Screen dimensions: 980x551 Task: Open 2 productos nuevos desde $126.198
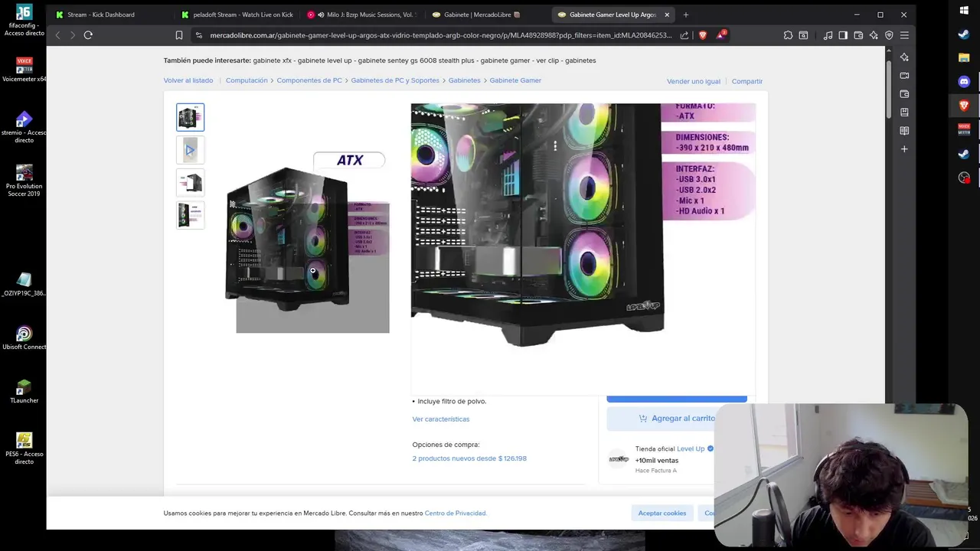[x=469, y=458]
